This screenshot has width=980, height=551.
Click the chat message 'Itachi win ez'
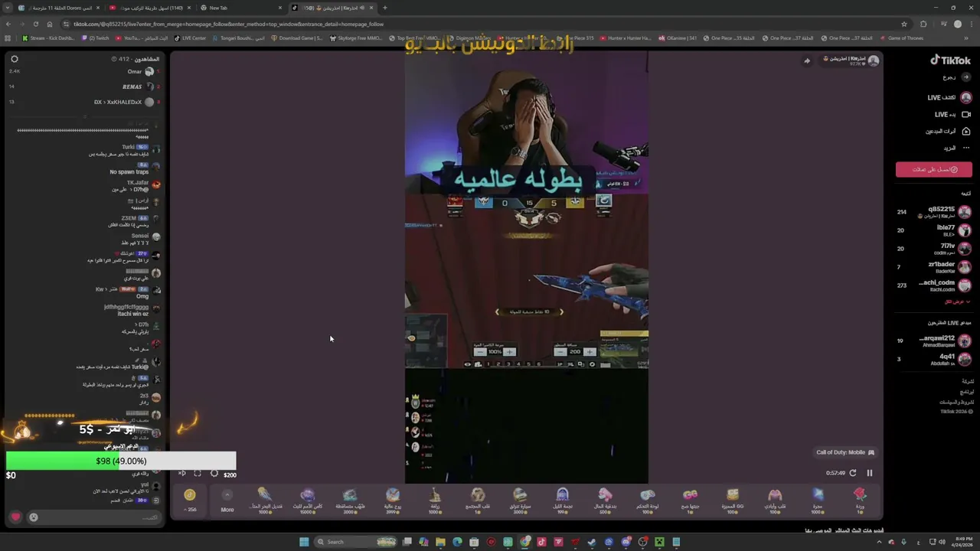coord(132,314)
